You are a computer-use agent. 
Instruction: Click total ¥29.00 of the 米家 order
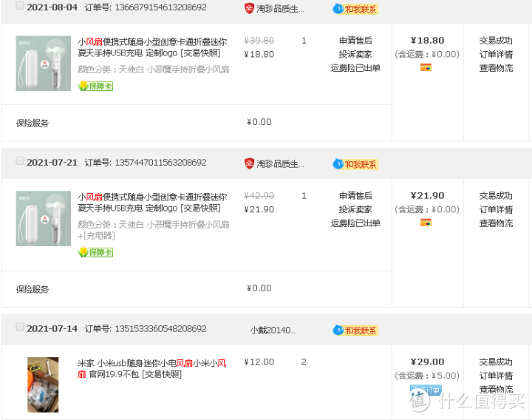pyautogui.click(x=428, y=362)
